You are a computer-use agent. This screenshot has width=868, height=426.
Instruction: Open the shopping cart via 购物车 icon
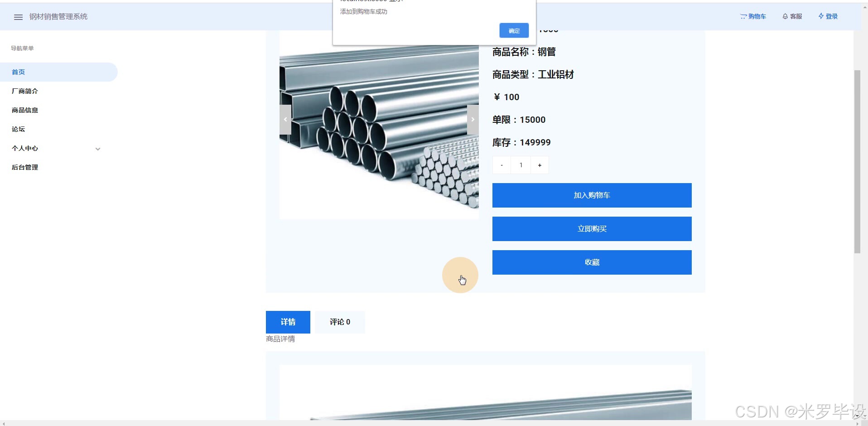753,16
